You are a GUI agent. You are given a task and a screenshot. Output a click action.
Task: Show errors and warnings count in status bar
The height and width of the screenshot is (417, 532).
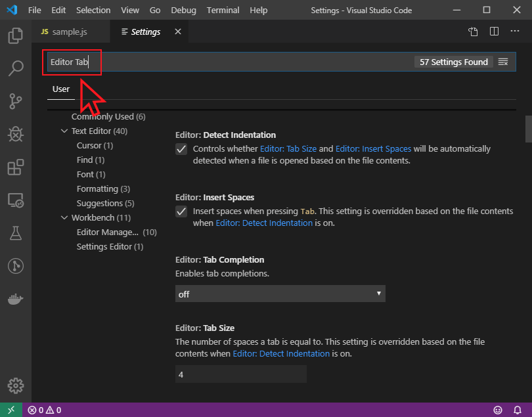tap(44, 410)
